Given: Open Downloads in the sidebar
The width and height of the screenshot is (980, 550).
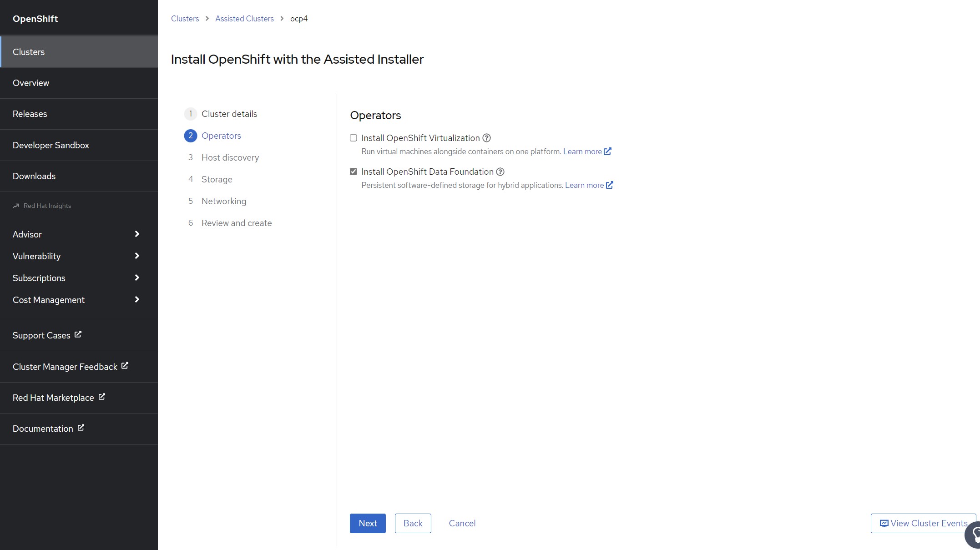Looking at the screenshot, I should [x=79, y=176].
